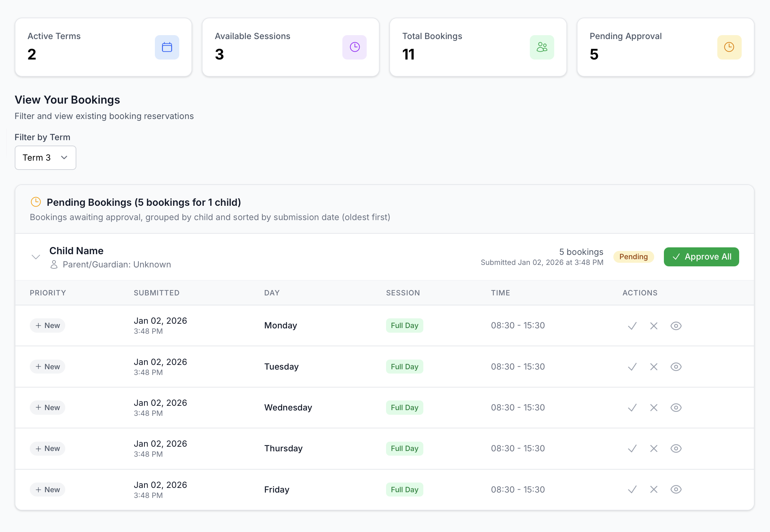This screenshot has width=770, height=532.
Task: View Wednesday's booking details via the eye icon
Action: [676, 407]
